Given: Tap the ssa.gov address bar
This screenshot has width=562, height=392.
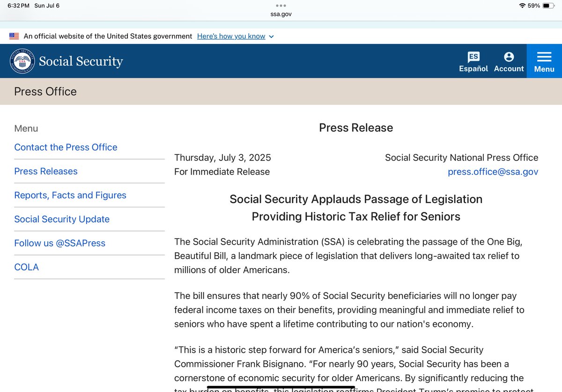Looking at the screenshot, I should pos(281,14).
